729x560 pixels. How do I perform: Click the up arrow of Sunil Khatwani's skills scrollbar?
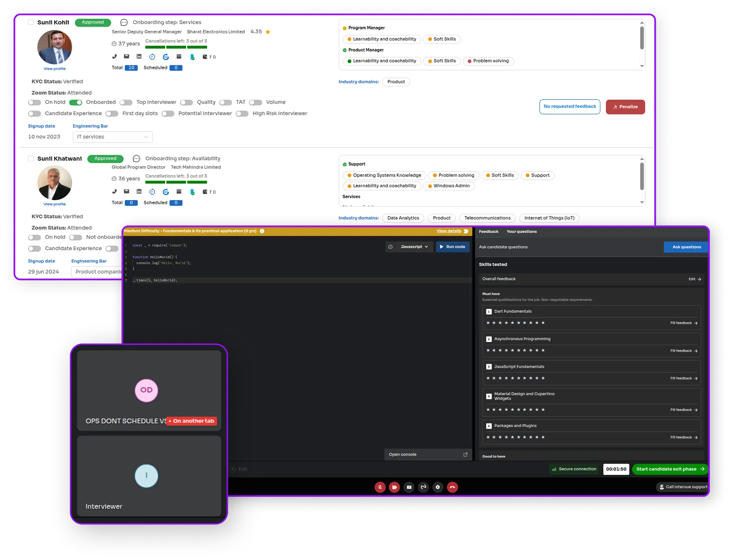[642, 159]
